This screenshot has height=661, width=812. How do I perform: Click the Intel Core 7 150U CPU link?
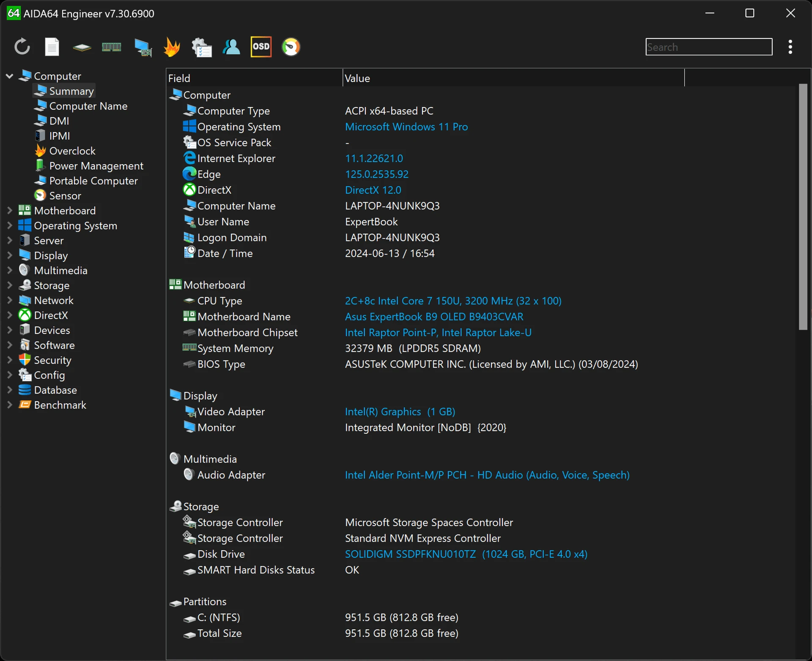(x=453, y=301)
